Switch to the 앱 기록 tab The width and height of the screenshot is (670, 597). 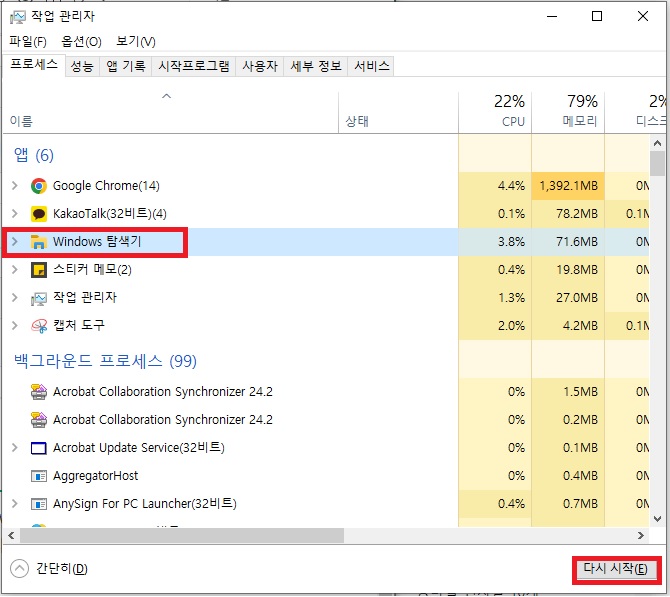126,66
